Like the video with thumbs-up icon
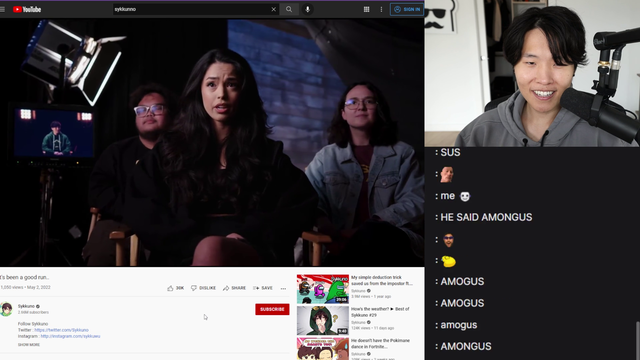The width and height of the screenshot is (640, 360). coord(176,288)
